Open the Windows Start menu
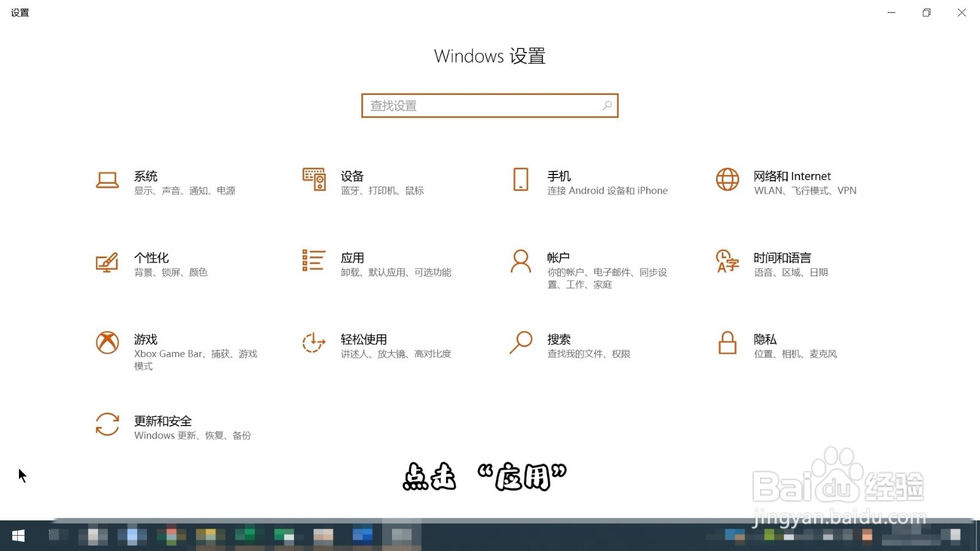The height and width of the screenshot is (551, 980). tap(18, 536)
